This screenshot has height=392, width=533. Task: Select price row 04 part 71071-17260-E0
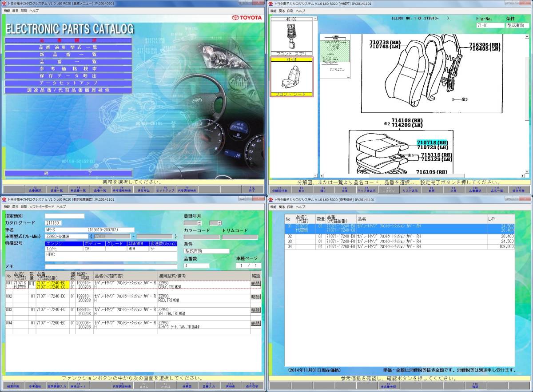pos(340,246)
